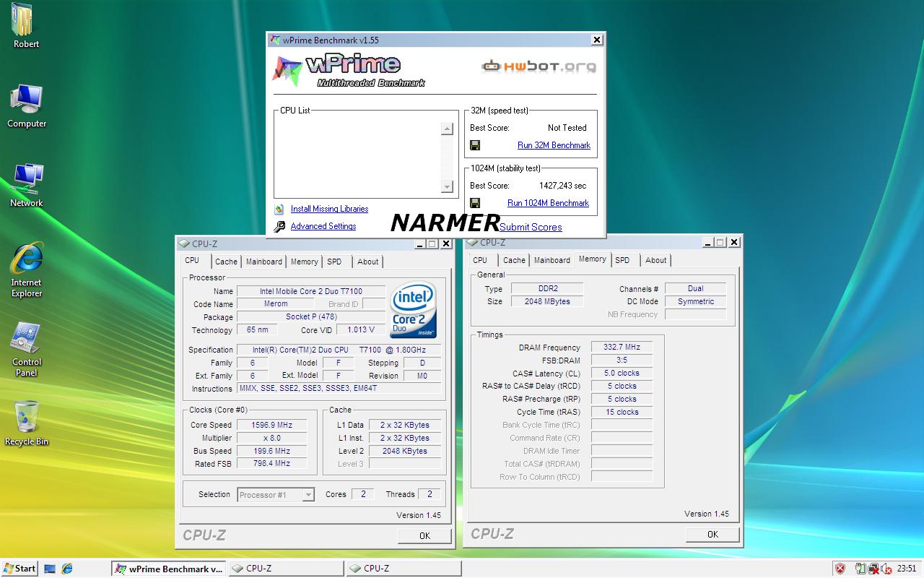
Task: Open Advanced Settings link in wPrime
Action: click(323, 226)
